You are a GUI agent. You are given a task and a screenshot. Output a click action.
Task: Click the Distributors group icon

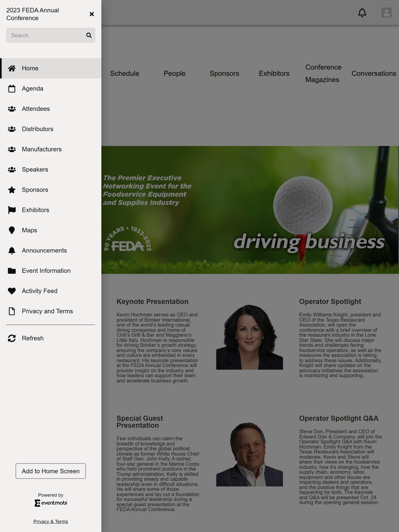[x=12, y=129]
